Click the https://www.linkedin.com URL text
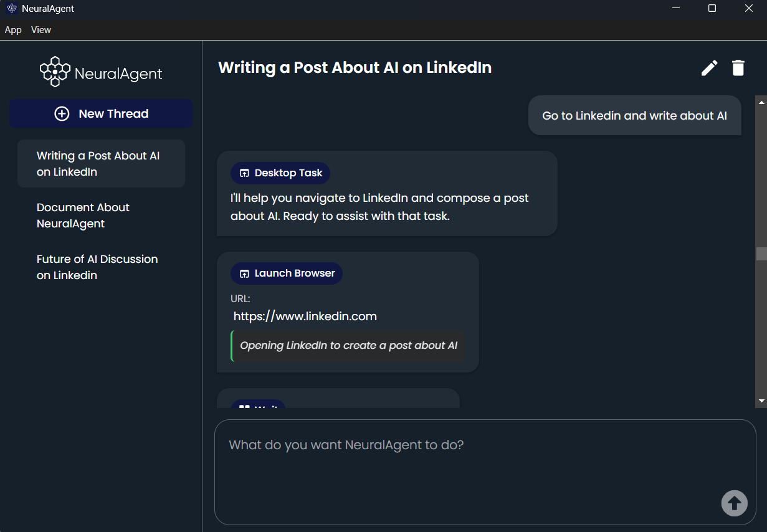The height and width of the screenshot is (532, 767). pyautogui.click(x=305, y=316)
